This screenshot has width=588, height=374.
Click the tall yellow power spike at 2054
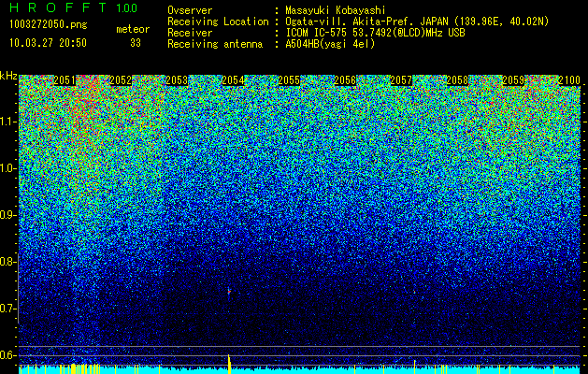click(x=229, y=364)
